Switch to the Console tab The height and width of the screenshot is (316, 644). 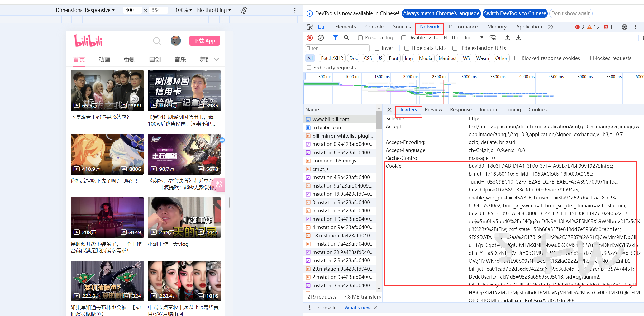point(374,27)
